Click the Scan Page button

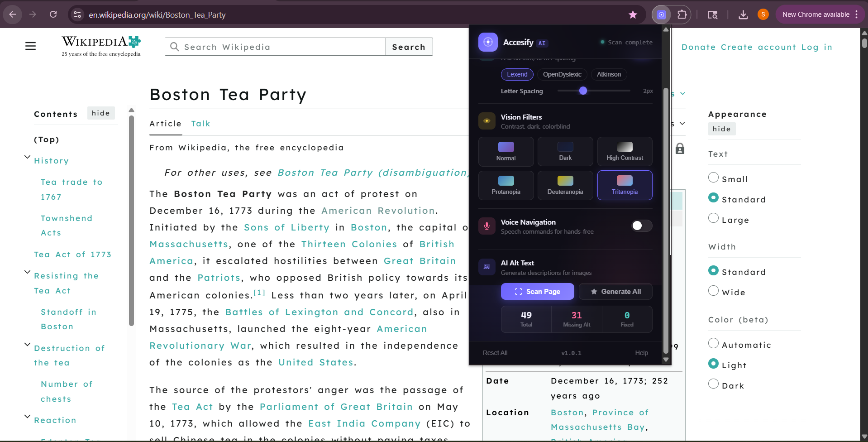pos(538,292)
